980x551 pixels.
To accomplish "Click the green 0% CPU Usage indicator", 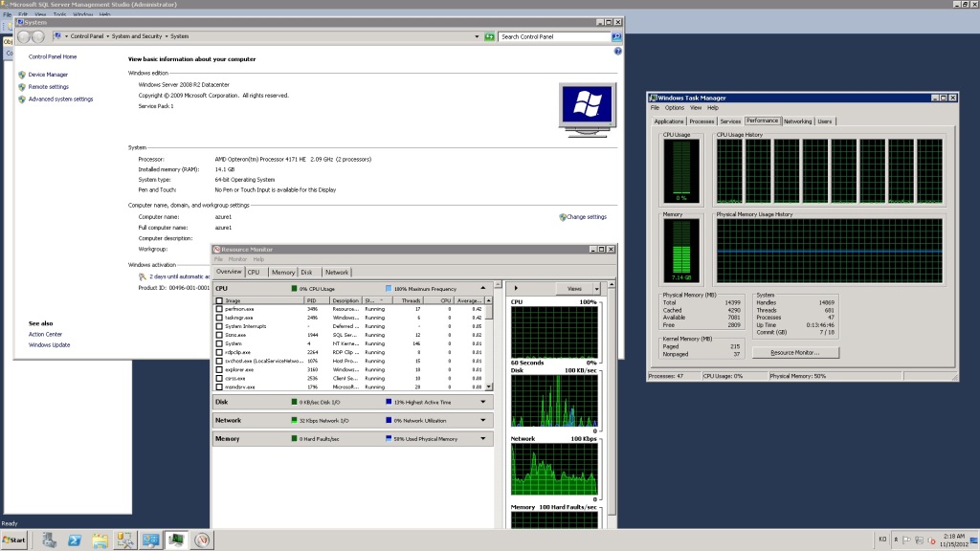I will [295, 289].
